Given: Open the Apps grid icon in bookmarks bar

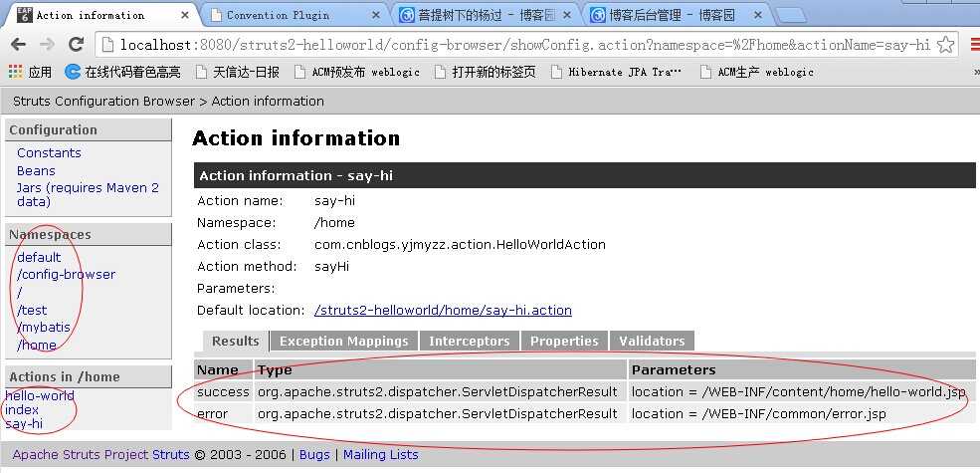Looking at the screenshot, I should tap(16, 72).
